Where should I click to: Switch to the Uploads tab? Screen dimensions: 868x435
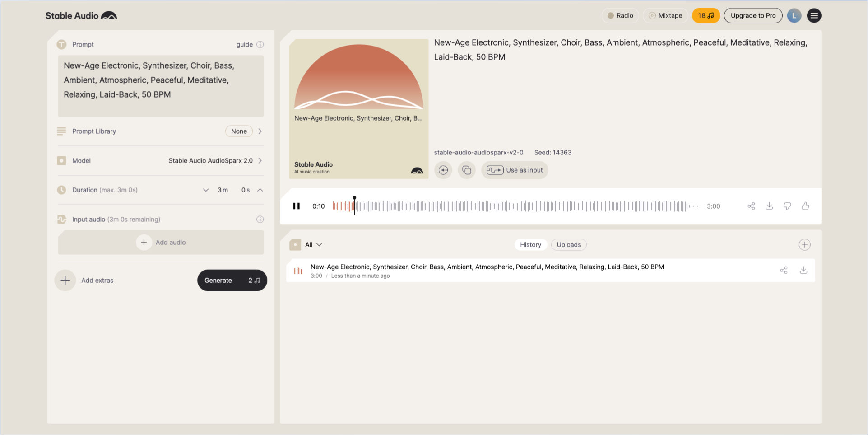click(x=569, y=244)
